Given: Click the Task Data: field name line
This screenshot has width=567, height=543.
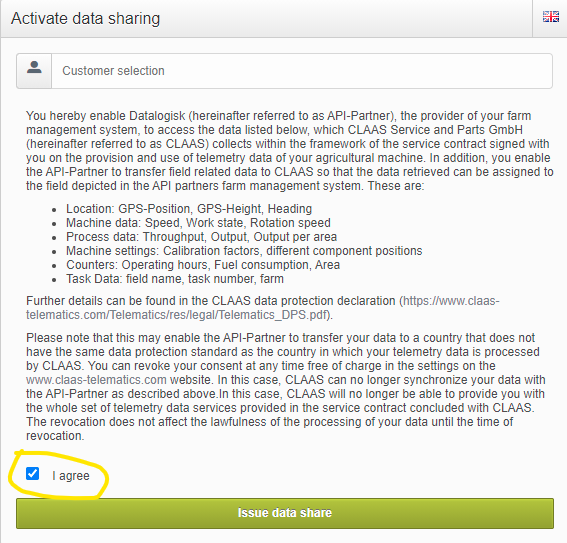Looking at the screenshot, I should [175, 279].
